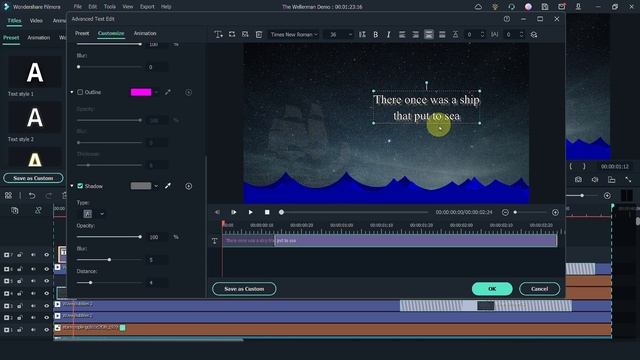The width and height of the screenshot is (640, 360).
Task: Switch to the Preset tab in text editor
Action: pyautogui.click(x=82, y=33)
